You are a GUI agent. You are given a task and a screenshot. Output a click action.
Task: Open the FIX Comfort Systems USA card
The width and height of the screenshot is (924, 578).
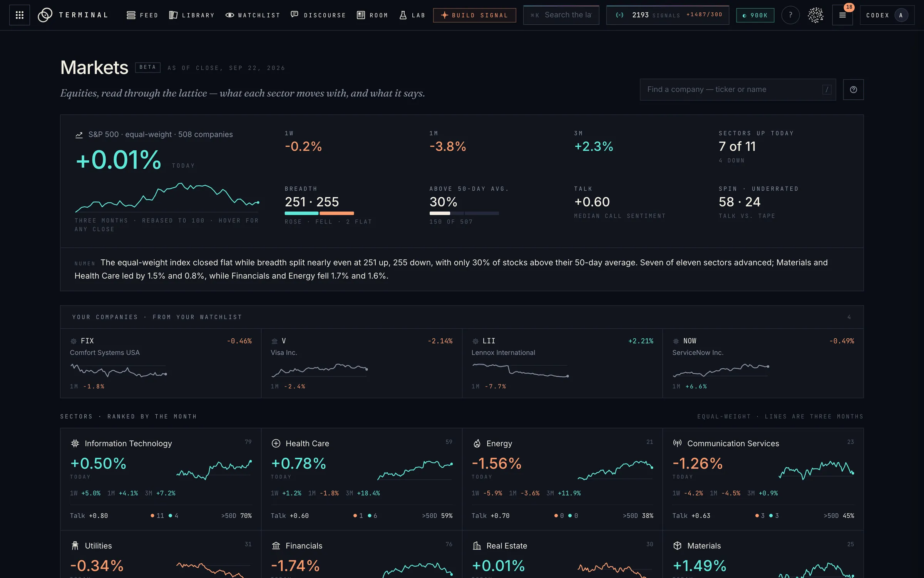click(x=161, y=363)
